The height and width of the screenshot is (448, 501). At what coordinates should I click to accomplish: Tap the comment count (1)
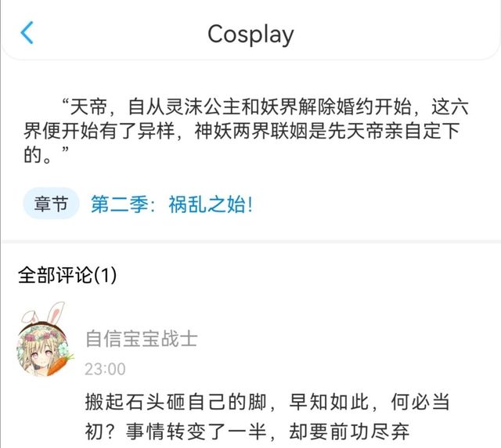105,275
